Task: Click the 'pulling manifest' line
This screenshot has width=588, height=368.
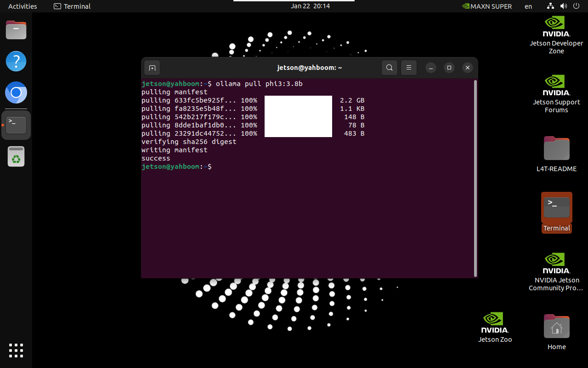Action: tap(175, 92)
